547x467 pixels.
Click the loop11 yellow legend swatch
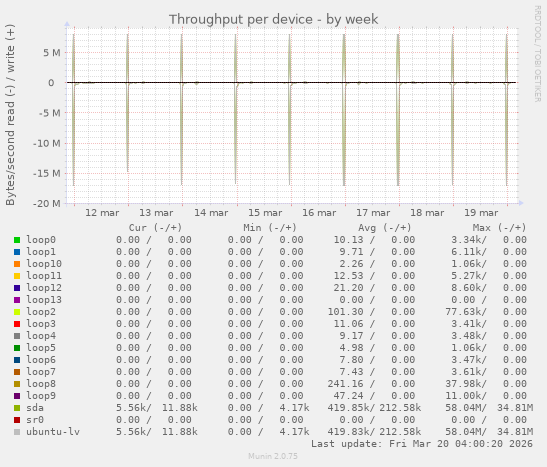click(17, 276)
